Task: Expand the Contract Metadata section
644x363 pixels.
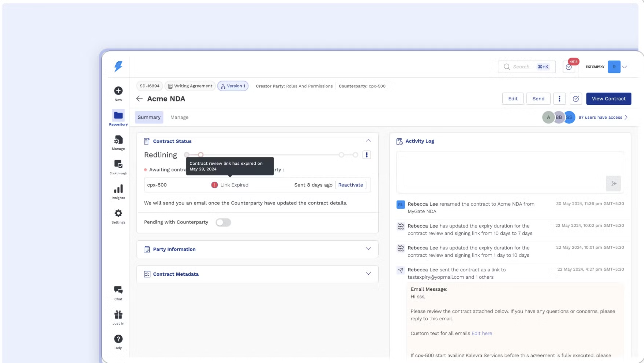Action: pyautogui.click(x=368, y=274)
